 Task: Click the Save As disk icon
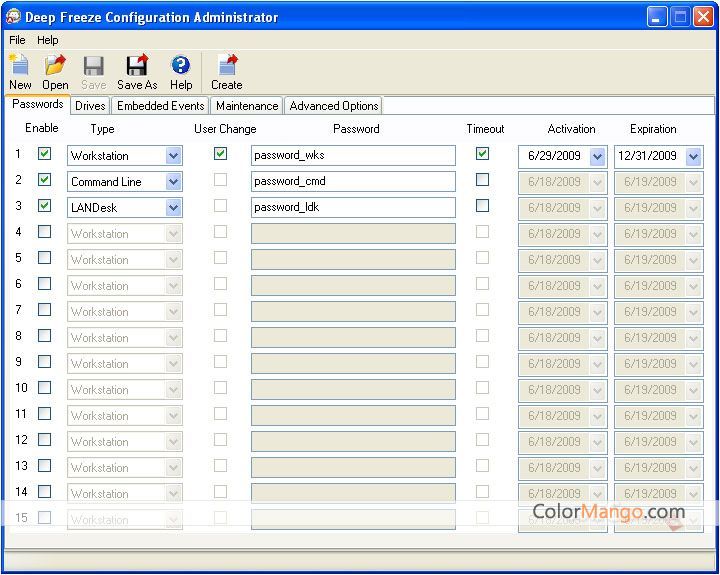point(137,67)
